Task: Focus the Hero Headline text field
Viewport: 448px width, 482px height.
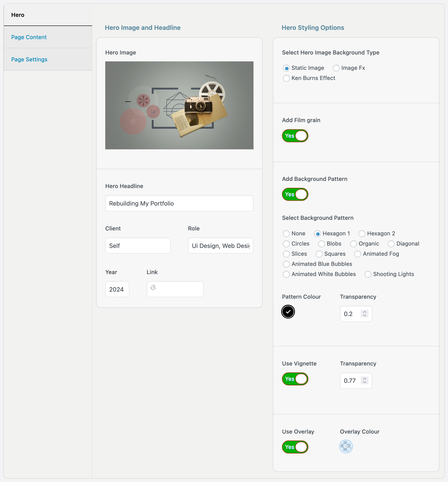Action: (179, 203)
